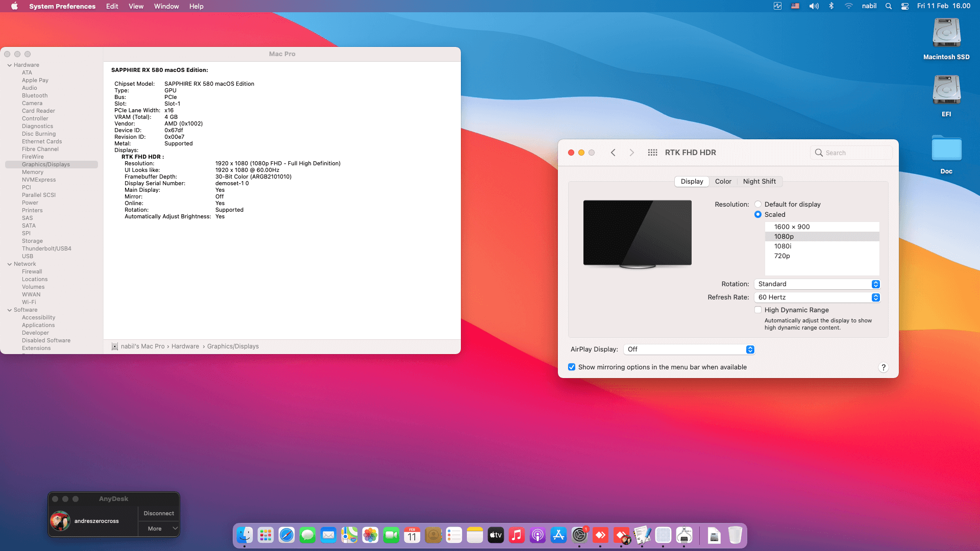Screen dimensions: 980x551
Task: Open the Music app in dock
Action: [517, 535]
